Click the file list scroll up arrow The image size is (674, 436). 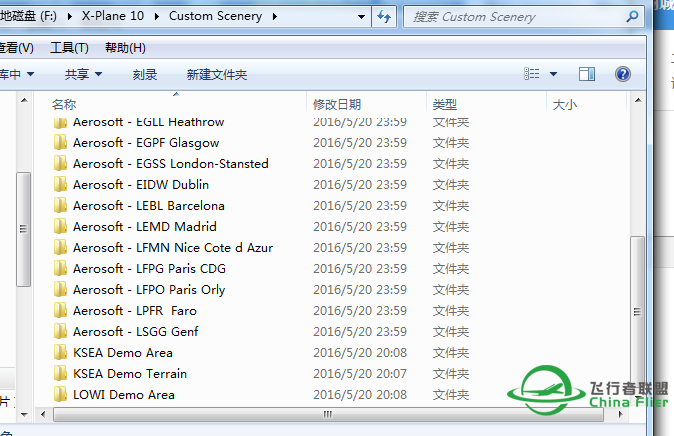(638, 101)
